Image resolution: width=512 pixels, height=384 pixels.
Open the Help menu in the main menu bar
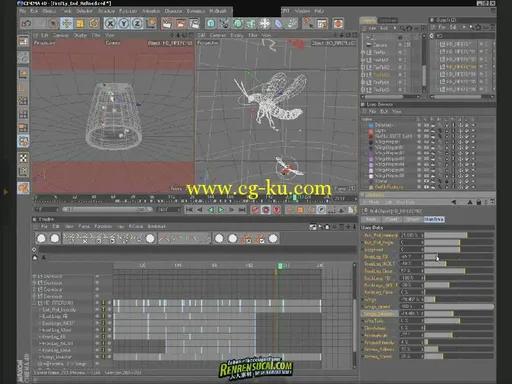[x=319, y=11]
